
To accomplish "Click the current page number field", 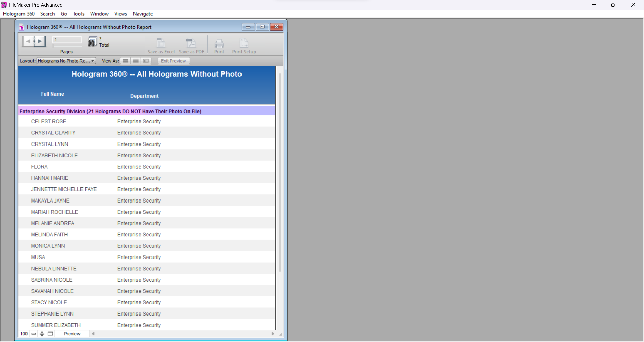I will click(67, 40).
